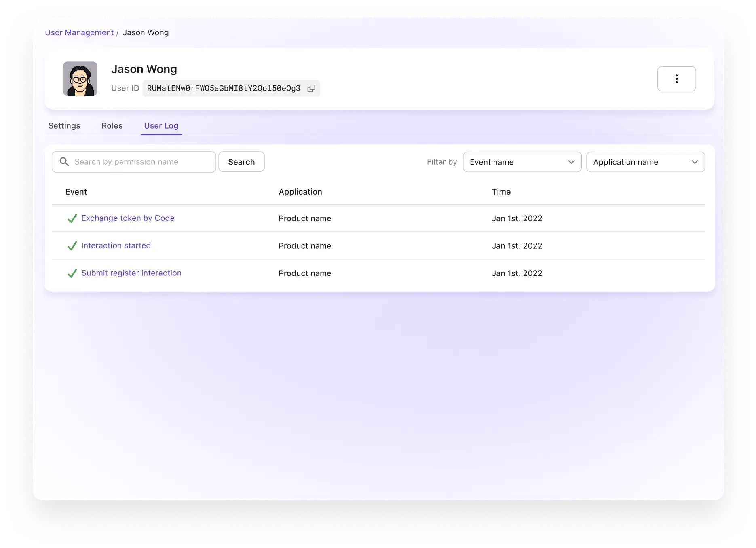Click the User ID value text
This screenshot has height=548, width=756.
pos(224,89)
